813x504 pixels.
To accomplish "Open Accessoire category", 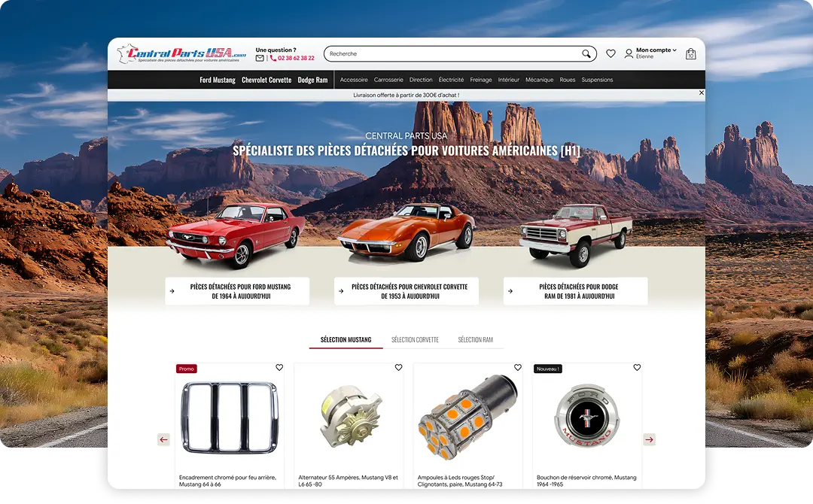I will tap(354, 80).
